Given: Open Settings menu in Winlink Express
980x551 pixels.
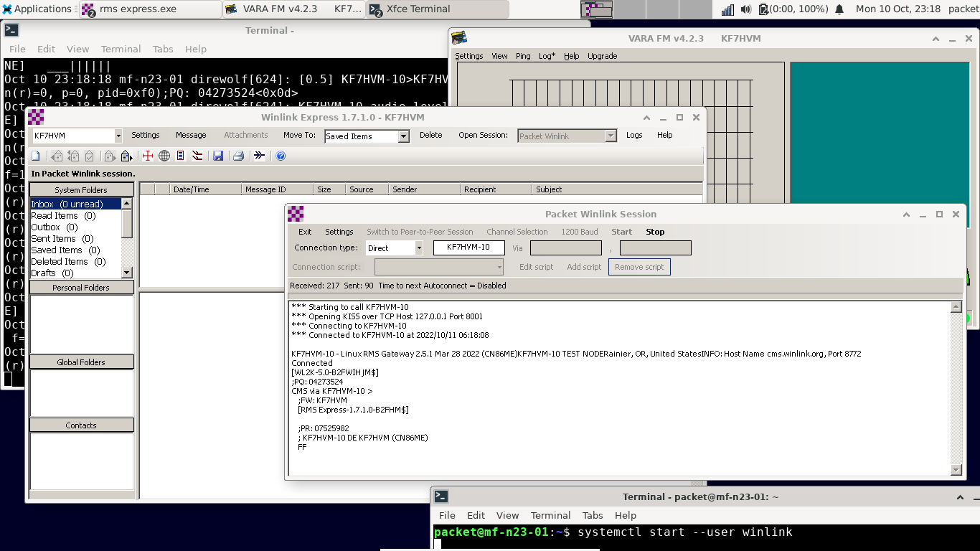Looking at the screenshot, I should coord(146,135).
